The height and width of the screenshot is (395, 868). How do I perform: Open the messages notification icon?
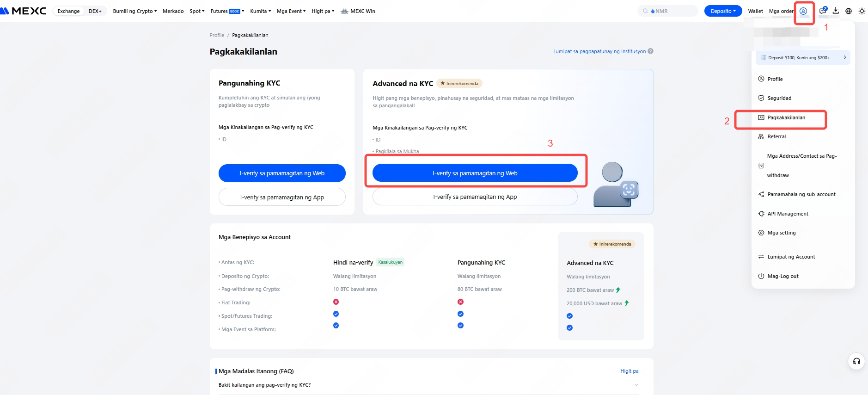[x=823, y=11]
